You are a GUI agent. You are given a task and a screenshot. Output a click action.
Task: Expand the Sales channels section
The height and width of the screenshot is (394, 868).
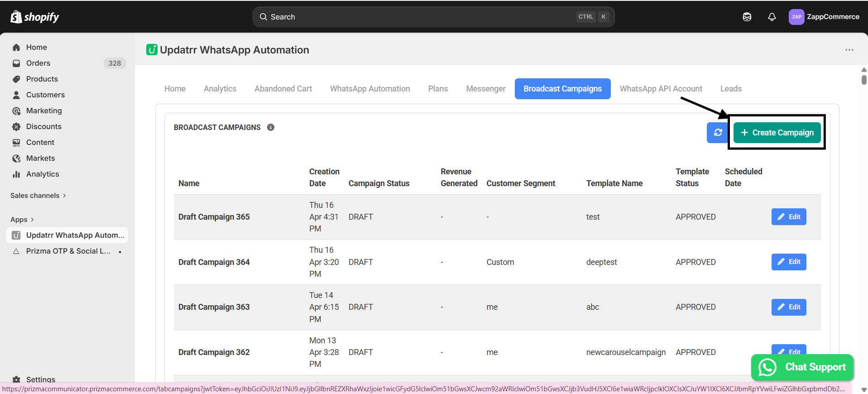coord(38,196)
